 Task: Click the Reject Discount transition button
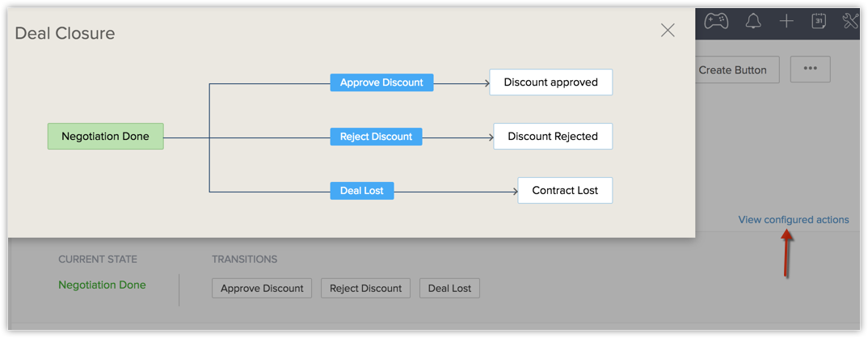[365, 288]
